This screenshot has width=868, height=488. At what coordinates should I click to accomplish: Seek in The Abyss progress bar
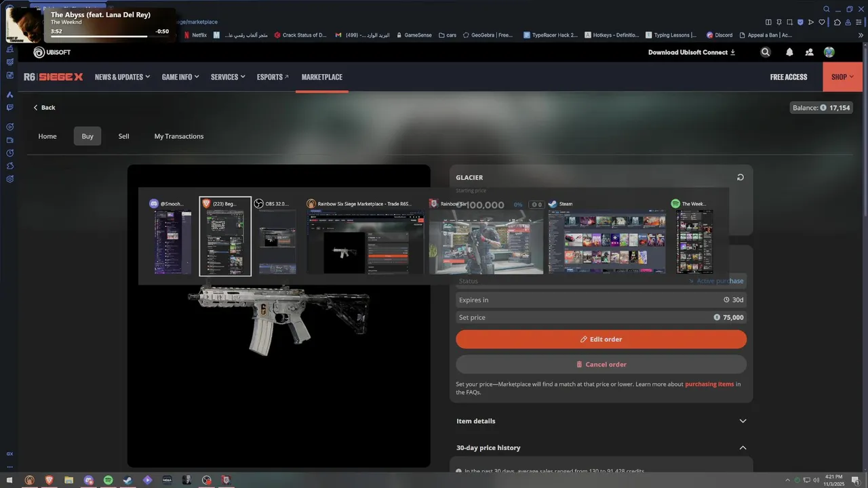99,37
